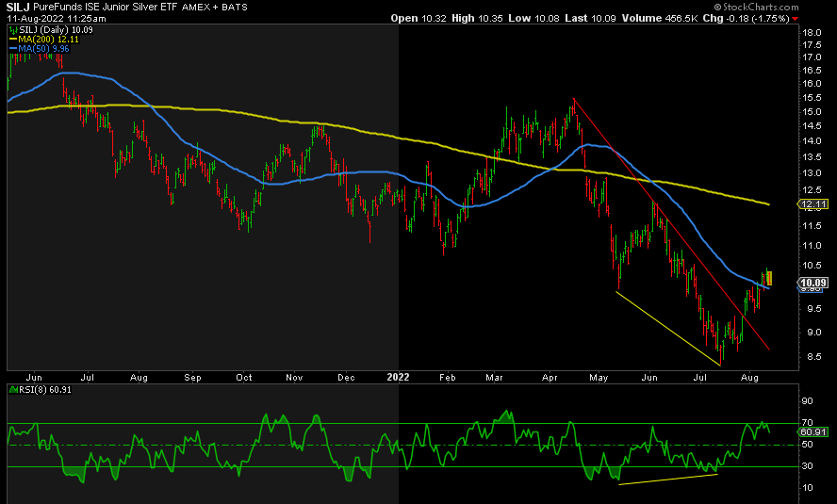Click the RSI 70 axis label
Screen dimensions: 837x504
point(807,422)
